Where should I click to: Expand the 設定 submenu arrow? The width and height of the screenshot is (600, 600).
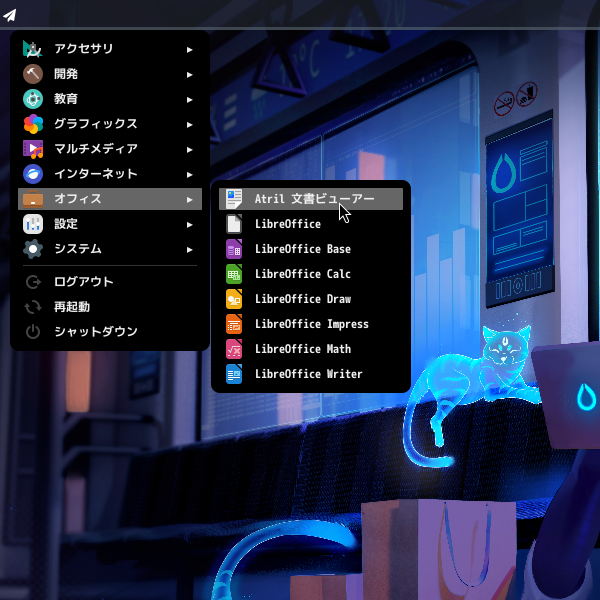(x=189, y=225)
